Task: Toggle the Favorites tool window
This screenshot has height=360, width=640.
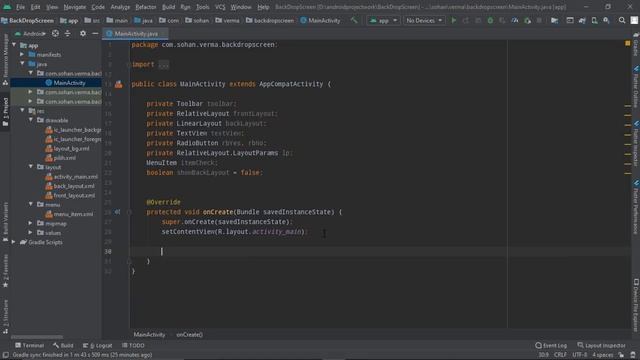Action: coord(5,271)
